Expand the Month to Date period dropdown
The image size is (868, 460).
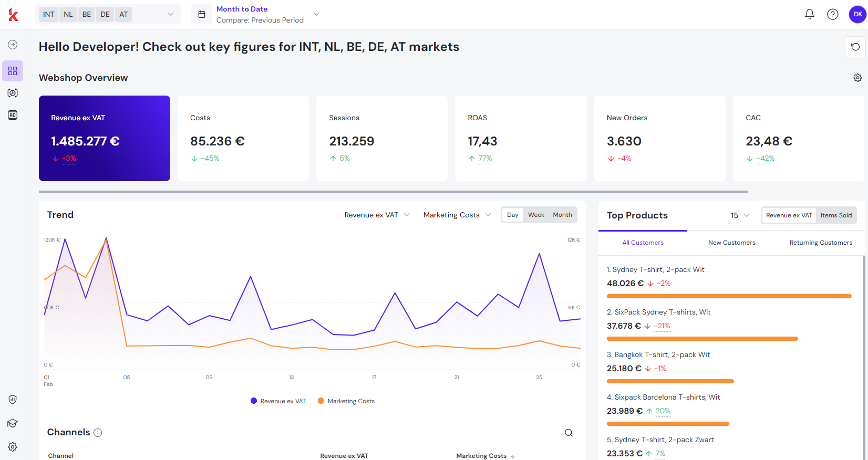(x=316, y=14)
